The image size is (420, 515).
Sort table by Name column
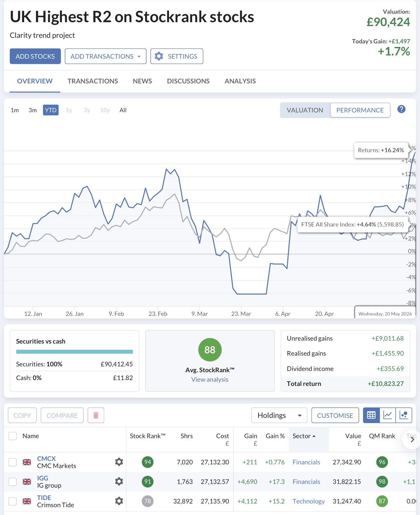tap(31, 436)
